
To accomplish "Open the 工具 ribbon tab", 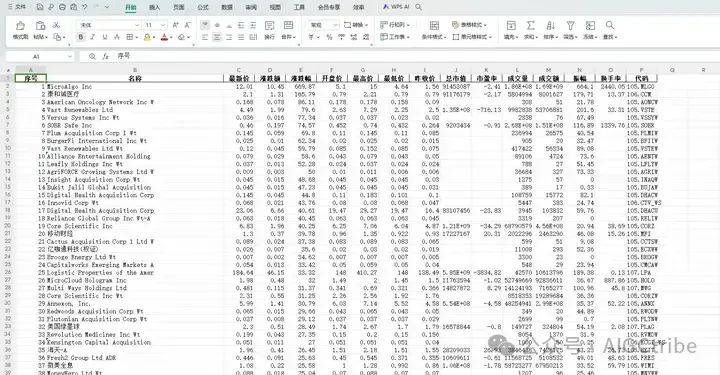I will pos(299,7).
